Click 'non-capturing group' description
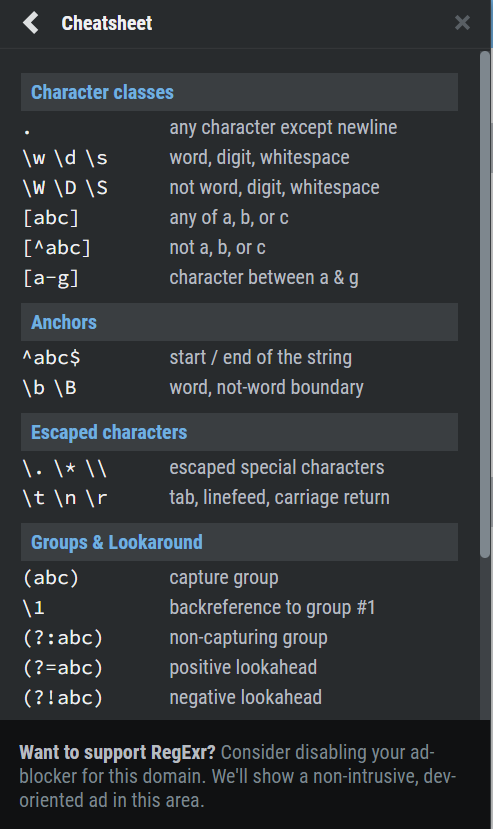 [x=248, y=638]
